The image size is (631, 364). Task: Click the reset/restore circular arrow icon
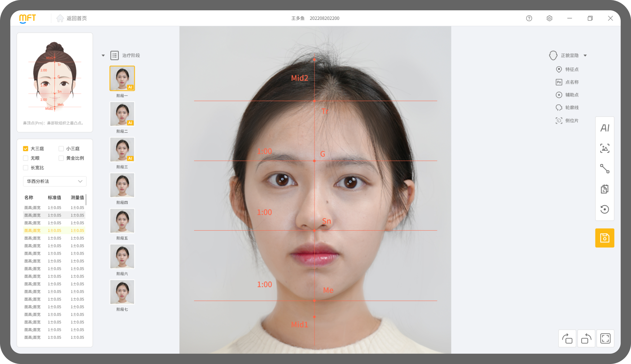click(604, 209)
